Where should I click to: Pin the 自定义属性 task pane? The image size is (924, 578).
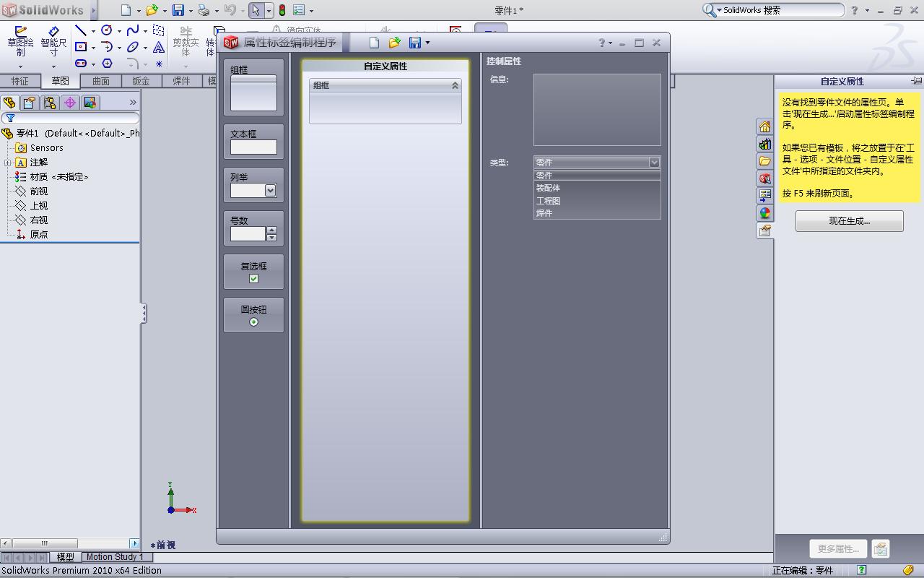tap(916, 81)
